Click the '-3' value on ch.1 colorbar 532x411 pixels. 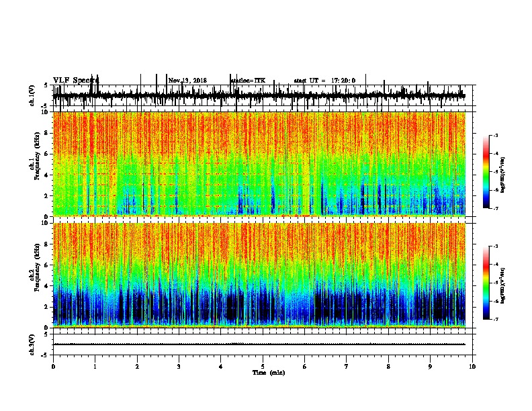pyautogui.click(x=495, y=135)
